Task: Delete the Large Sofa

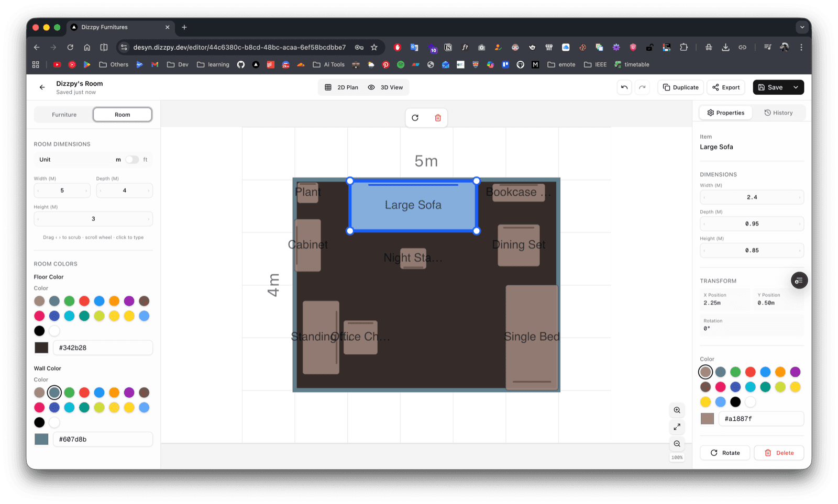Action: coord(779,453)
